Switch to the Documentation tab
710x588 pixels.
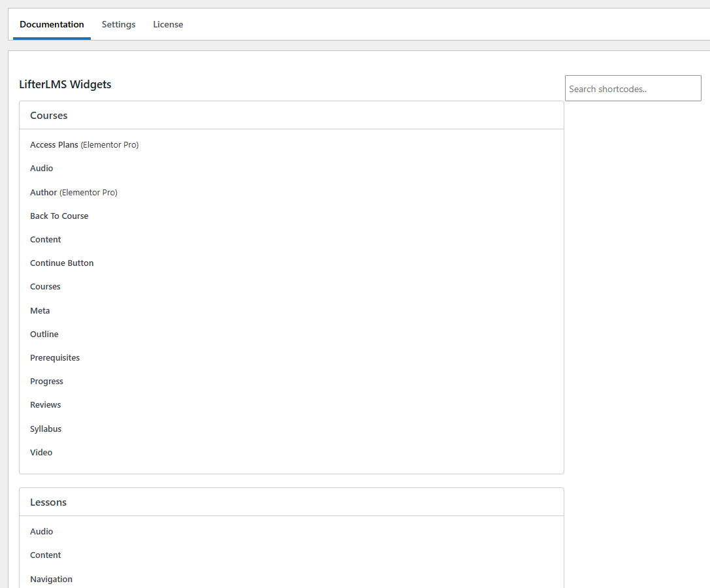pos(52,24)
